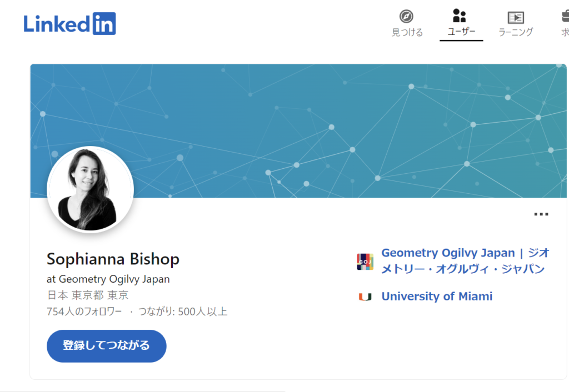
Task: Click the ユーザー tab label
Action: click(x=461, y=31)
